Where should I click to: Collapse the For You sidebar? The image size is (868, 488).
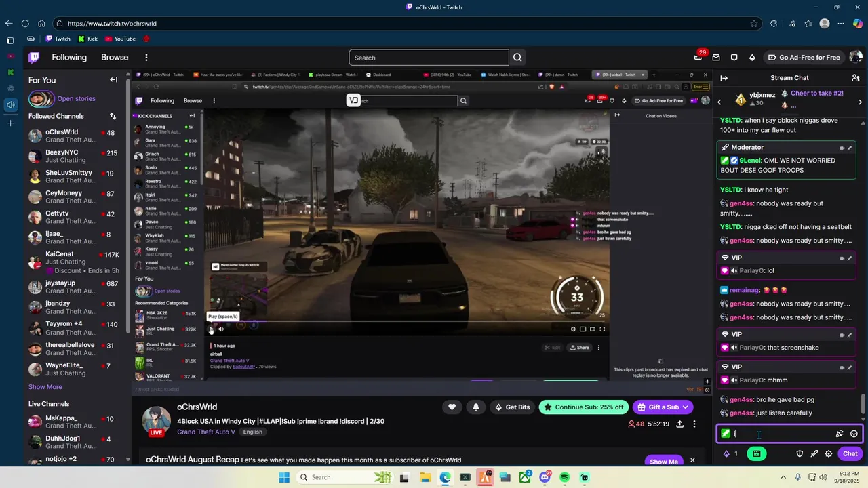tap(113, 80)
